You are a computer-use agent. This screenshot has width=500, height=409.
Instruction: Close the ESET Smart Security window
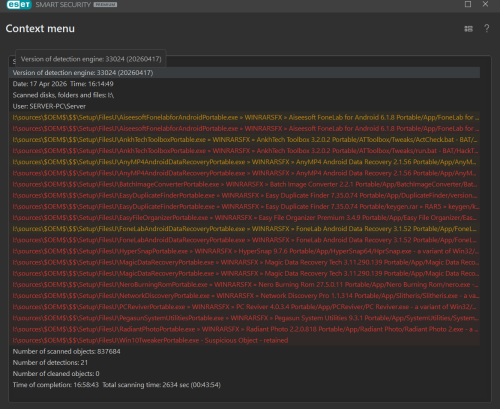(x=486, y=4)
